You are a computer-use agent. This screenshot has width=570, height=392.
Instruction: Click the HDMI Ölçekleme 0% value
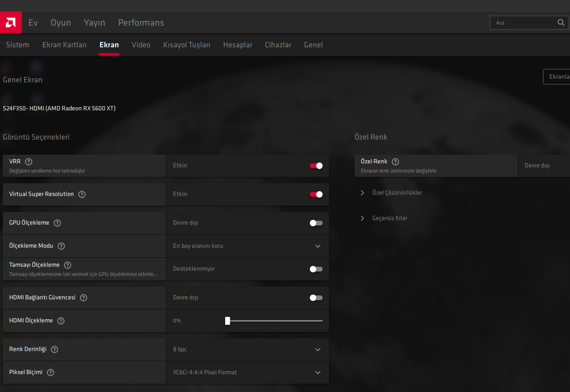(177, 321)
